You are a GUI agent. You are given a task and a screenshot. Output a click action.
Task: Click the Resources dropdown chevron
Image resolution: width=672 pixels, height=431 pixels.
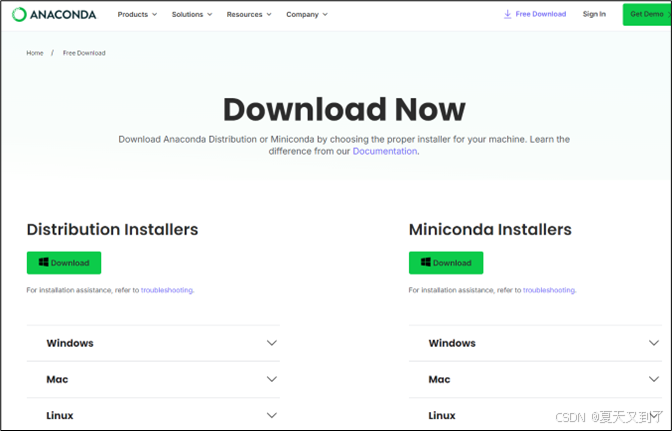[269, 15]
